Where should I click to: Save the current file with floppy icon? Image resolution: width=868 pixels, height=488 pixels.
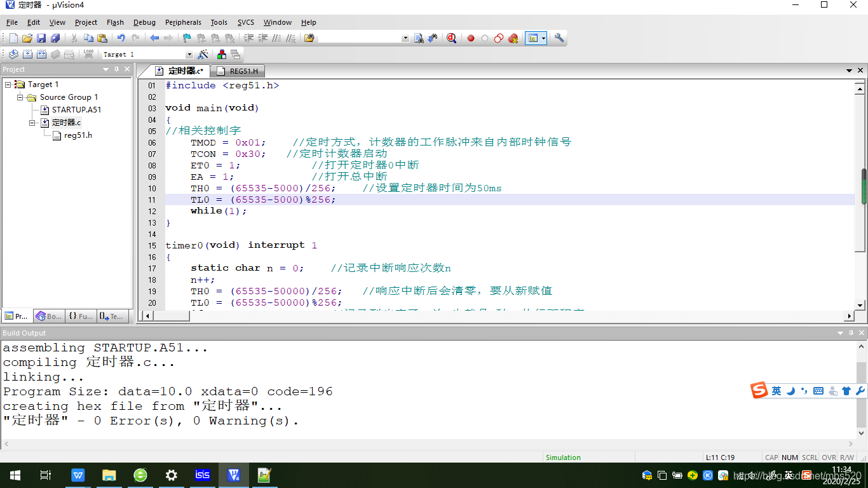pyautogui.click(x=41, y=38)
